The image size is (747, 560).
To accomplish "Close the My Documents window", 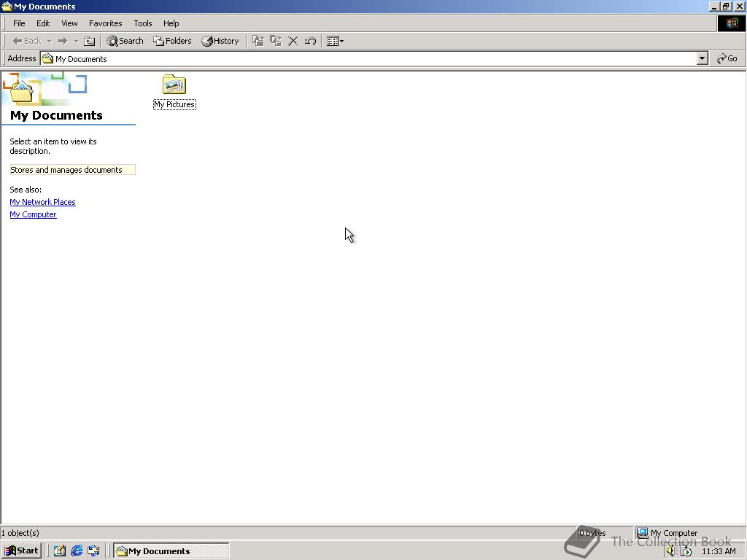I will coord(740,6).
